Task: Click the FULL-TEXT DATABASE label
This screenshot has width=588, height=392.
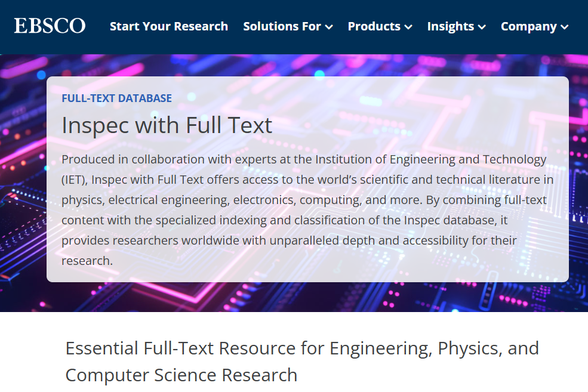Action: tap(116, 98)
